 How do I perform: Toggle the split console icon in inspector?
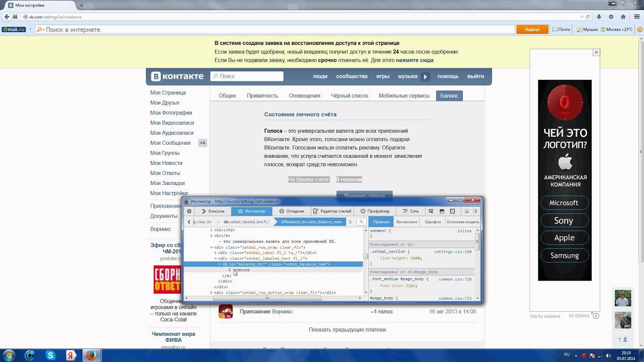coord(442,211)
